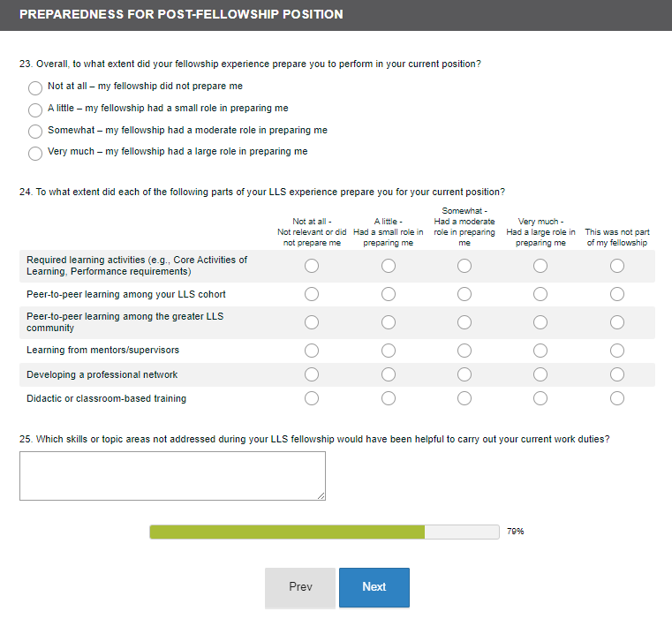Click the question 25 skills text box
The width and height of the screenshot is (672, 619).
(x=172, y=476)
